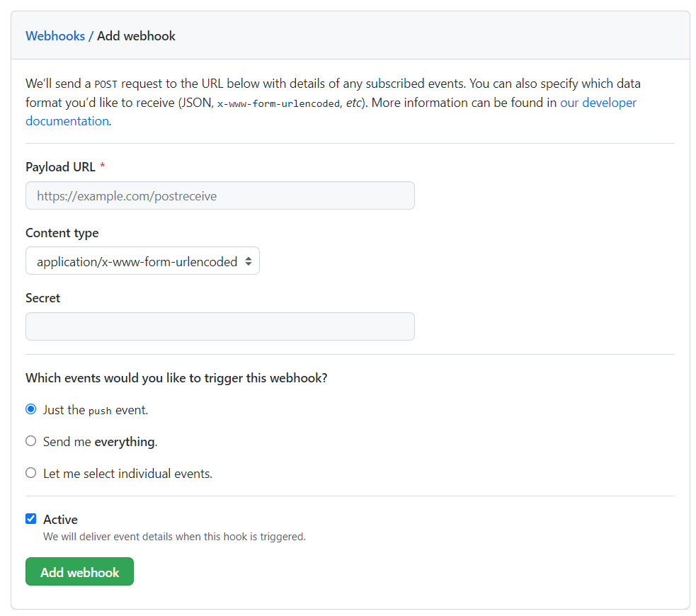Screen dimensions: 696x616
Task: Open the Webhooks breadcrumb link
Action: pos(55,35)
